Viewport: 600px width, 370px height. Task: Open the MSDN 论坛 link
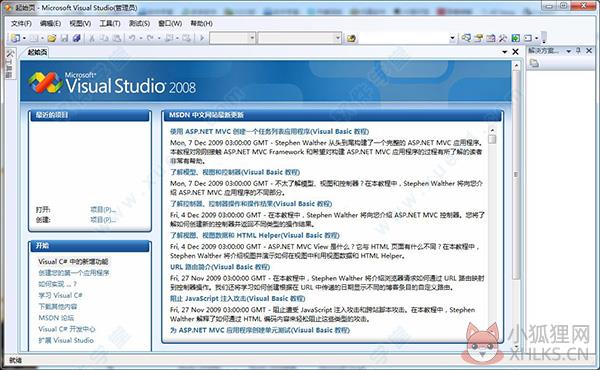[56, 318]
